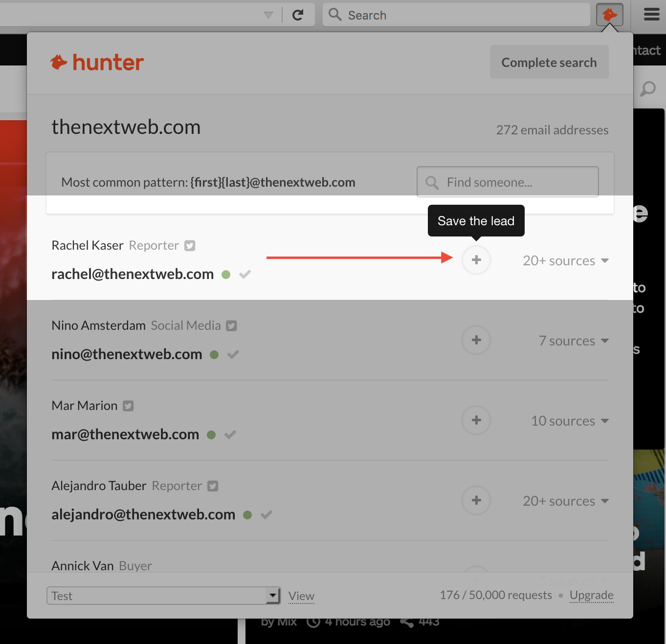
Task: Save Alejandro Tauber as lead
Action: (x=476, y=500)
